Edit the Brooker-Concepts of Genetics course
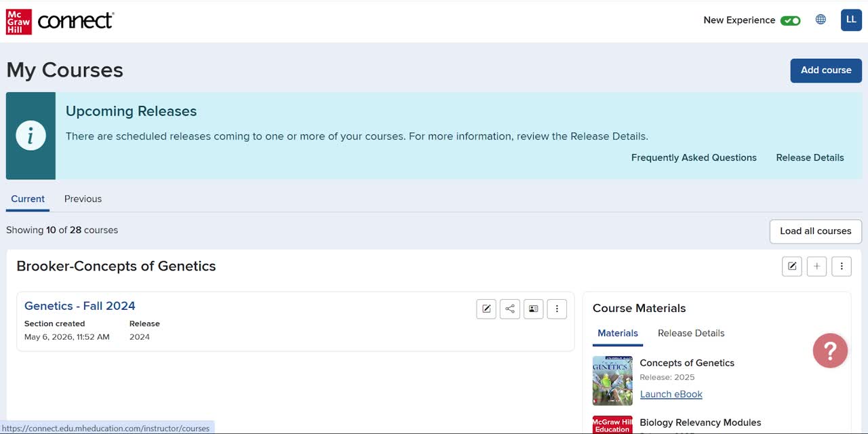Screen dimensions: 868x434 [x=791, y=267]
